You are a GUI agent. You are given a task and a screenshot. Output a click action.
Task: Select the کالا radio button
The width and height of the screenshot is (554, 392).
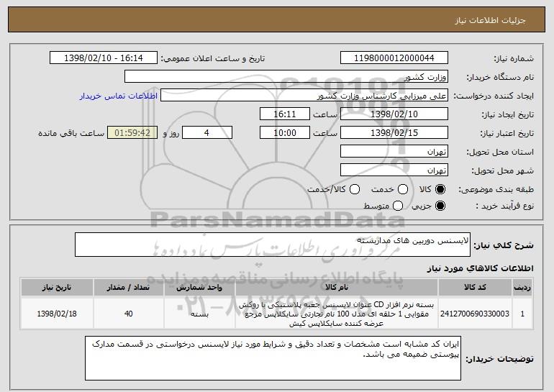click(x=440, y=190)
